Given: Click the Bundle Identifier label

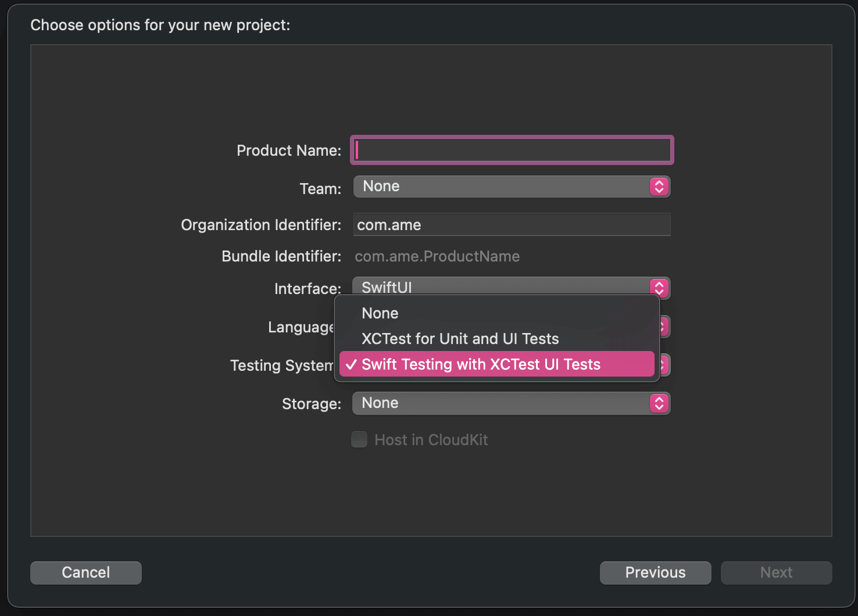Looking at the screenshot, I should pyautogui.click(x=281, y=256).
